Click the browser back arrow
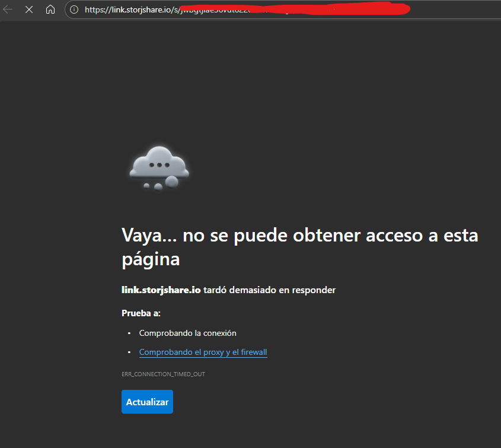The height and width of the screenshot is (448, 501). tap(8, 9)
